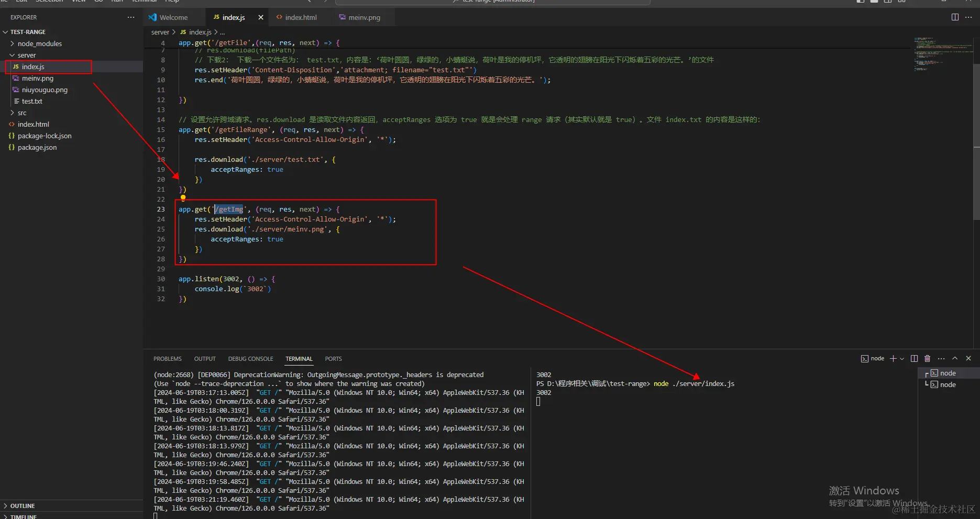
Task: Click the yellow lightbulb code action icon
Action: coord(183,198)
